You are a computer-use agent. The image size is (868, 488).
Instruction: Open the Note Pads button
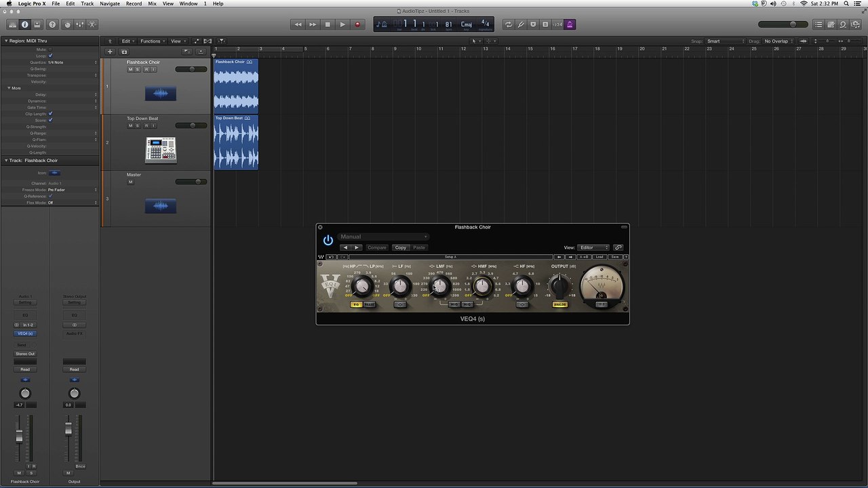click(x=831, y=24)
